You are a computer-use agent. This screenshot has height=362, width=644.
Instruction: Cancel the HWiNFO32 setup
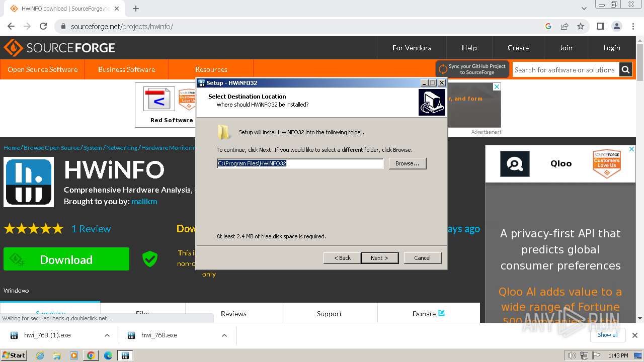(x=423, y=258)
